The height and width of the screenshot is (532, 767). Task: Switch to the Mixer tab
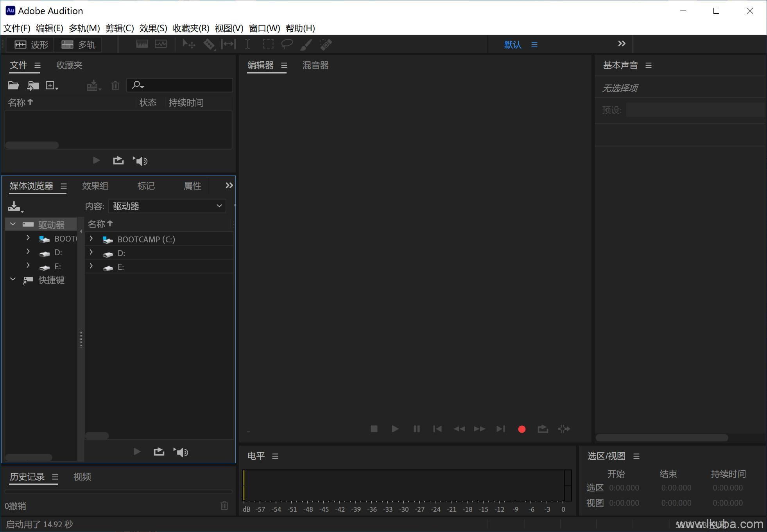tap(315, 65)
